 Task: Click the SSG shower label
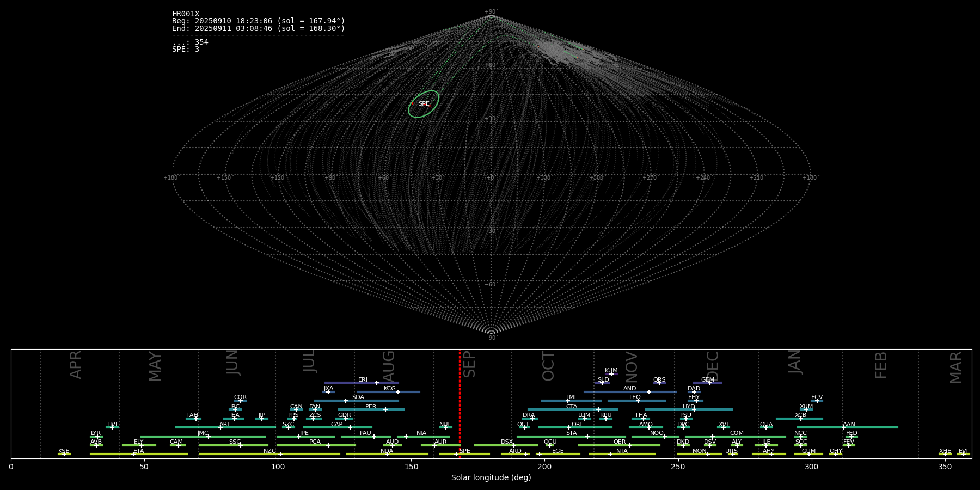(235, 442)
